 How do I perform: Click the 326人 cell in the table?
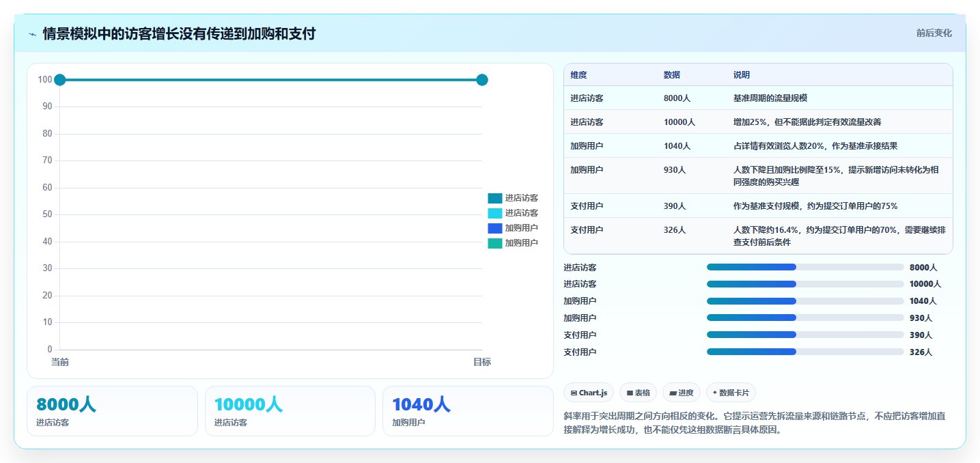click(x=675, y=230)
